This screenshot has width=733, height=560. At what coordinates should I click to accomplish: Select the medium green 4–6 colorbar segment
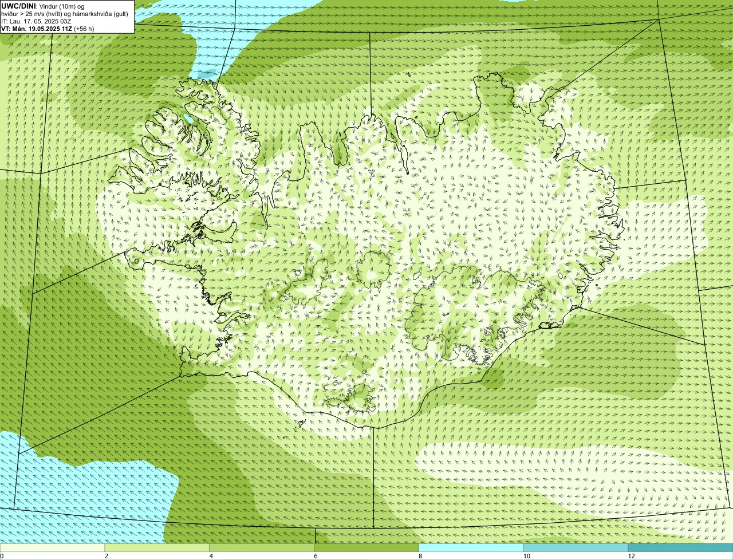(x=262, y=548)
